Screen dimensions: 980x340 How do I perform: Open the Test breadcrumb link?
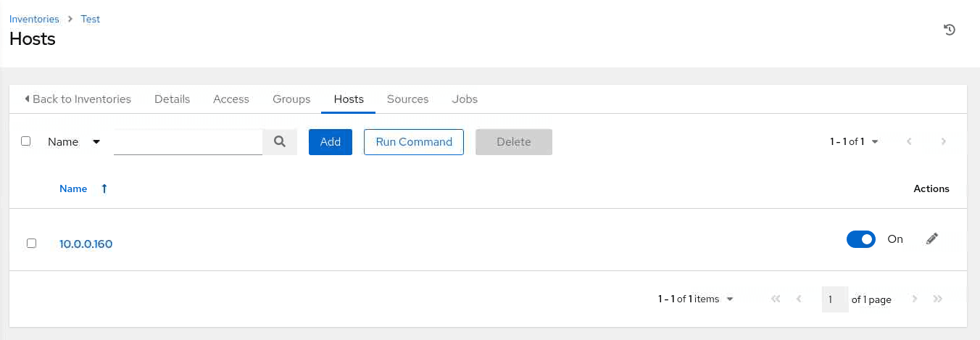(x=91, y=19)
